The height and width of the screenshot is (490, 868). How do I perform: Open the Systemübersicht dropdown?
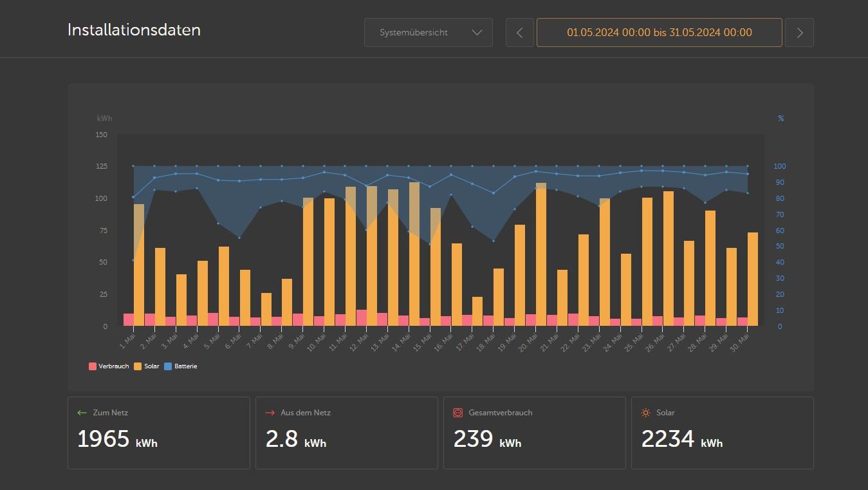coord(429,32)
